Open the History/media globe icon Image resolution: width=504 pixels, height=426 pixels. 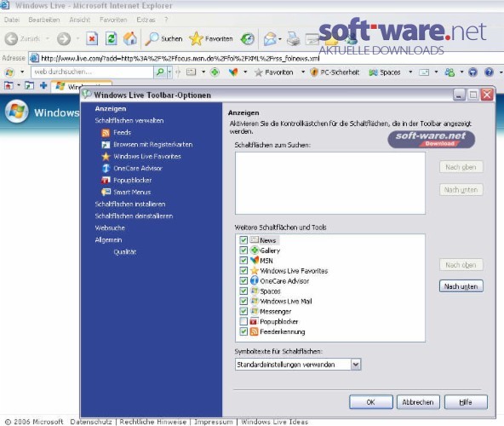[x=248, y=39]
